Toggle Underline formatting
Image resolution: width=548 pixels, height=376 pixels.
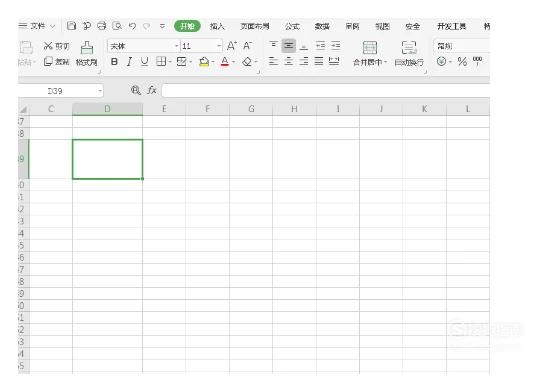pos(144,62)
